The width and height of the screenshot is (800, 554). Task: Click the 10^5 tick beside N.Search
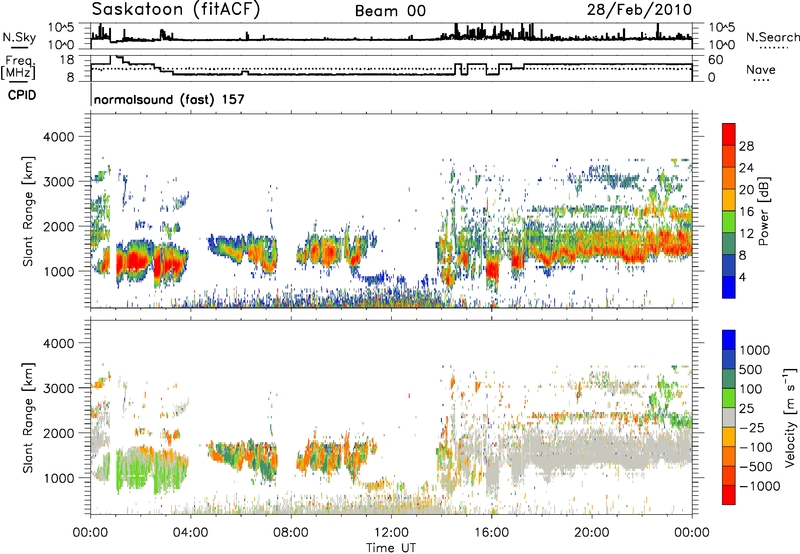coord(721,27)
